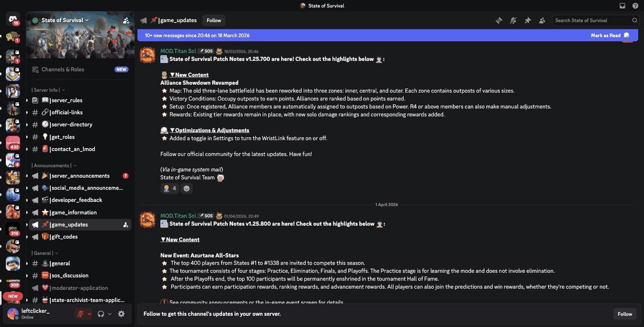
Task: Add a reaction to the v1.25.700 message
Action: pyautogui.click(x=187, y=189)
